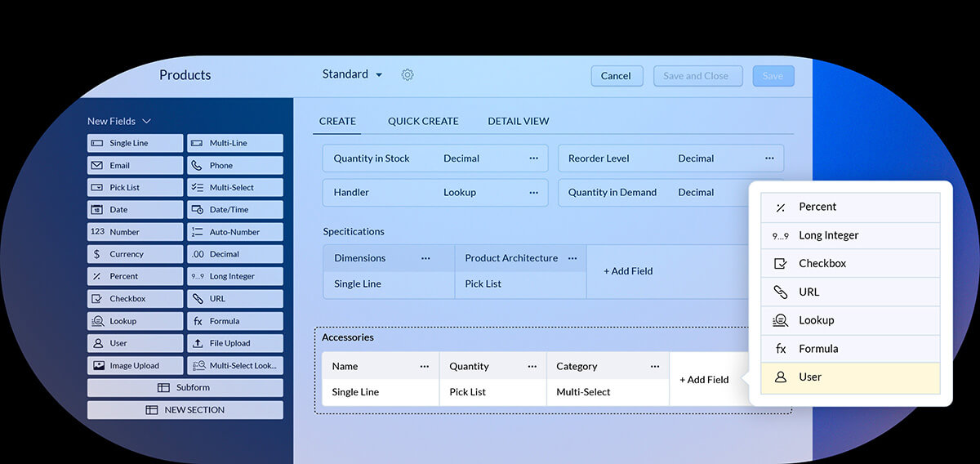The height and width of the screenshot is (464, 980).
Task: Click the Save and Close button
Action: 697,76
